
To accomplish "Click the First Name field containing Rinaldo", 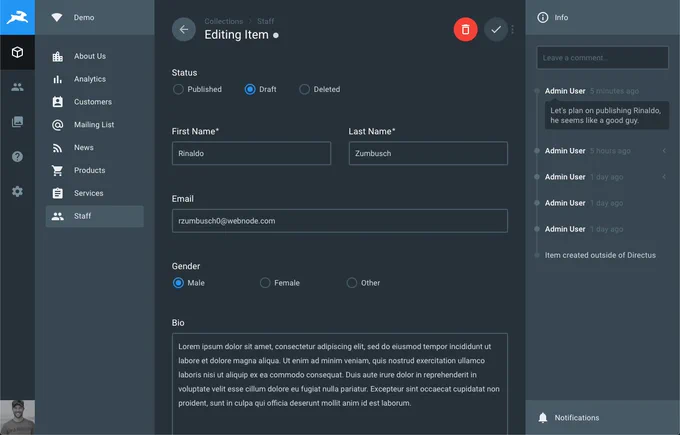I will pos(251,153).
